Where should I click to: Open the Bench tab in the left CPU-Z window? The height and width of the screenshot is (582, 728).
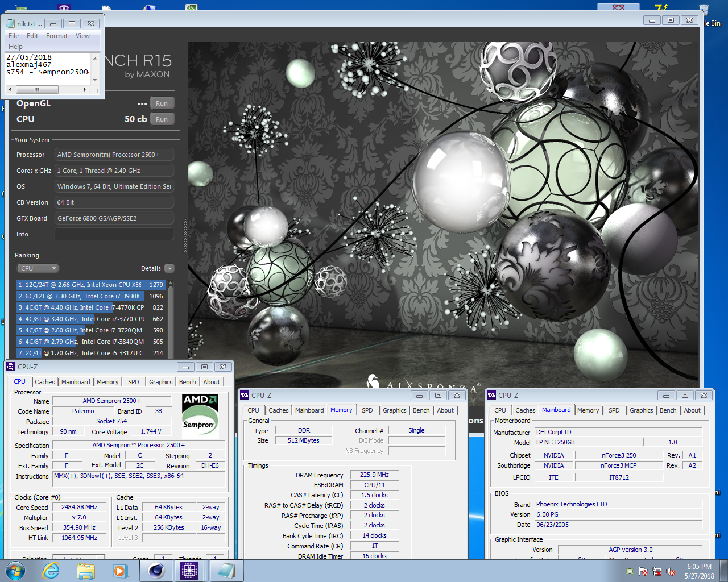coord(188,382)
